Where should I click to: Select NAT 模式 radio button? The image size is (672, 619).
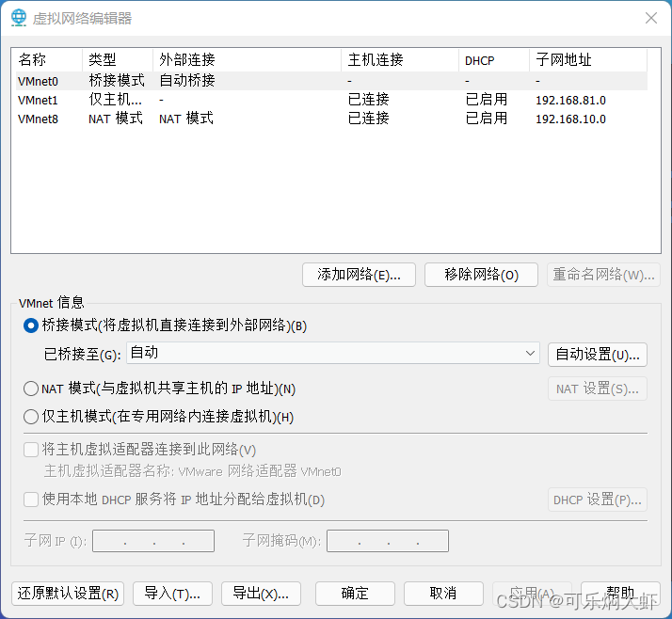(31, 389)
